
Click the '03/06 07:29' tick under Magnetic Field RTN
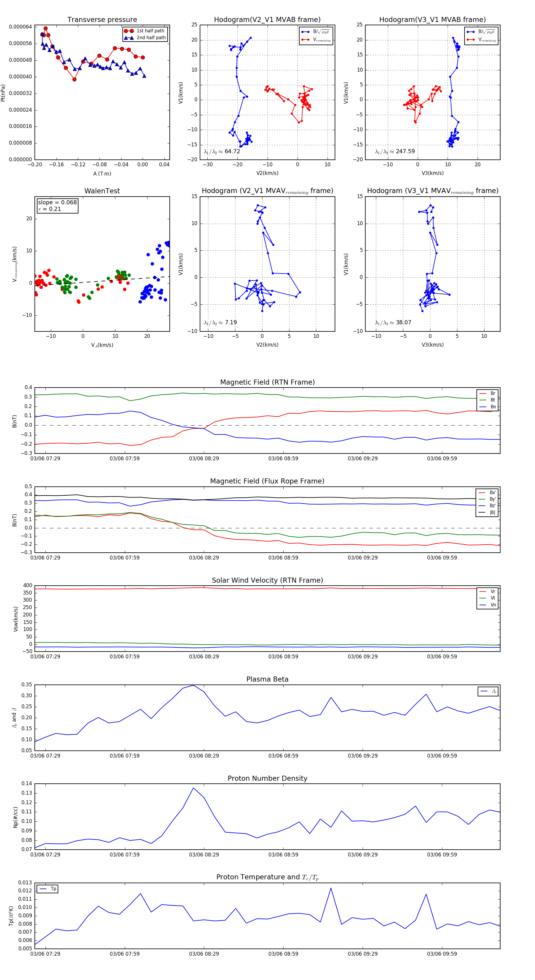pyautogui.click(x=45, y=459)
